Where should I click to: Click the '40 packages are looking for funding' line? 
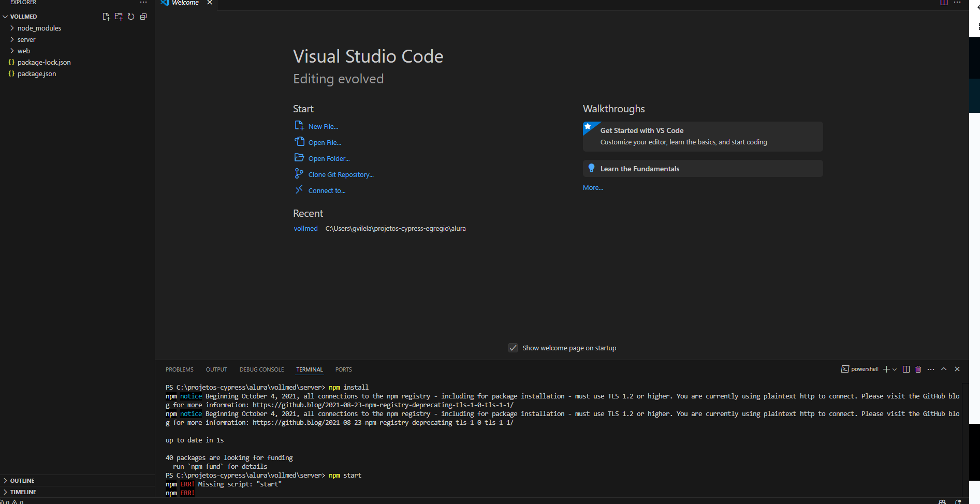coord(229,457)
